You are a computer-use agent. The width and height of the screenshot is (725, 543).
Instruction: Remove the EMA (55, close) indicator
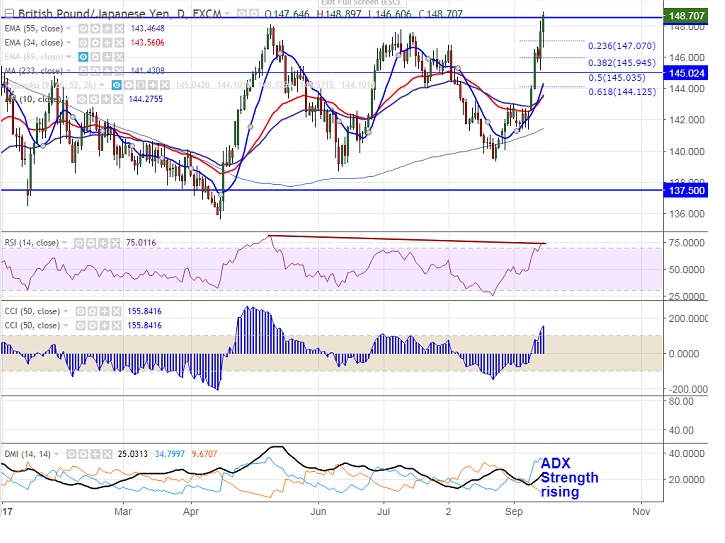click(x=119, y=29)
